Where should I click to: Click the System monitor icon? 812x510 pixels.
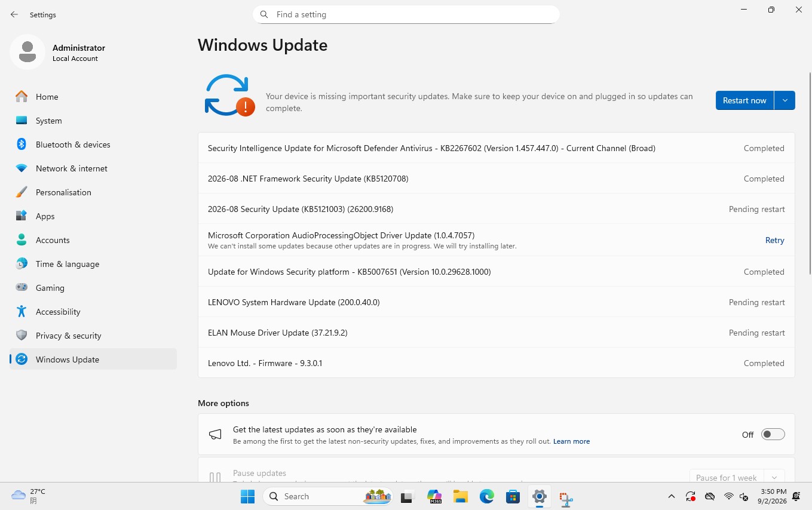click(x=22, y=121)
